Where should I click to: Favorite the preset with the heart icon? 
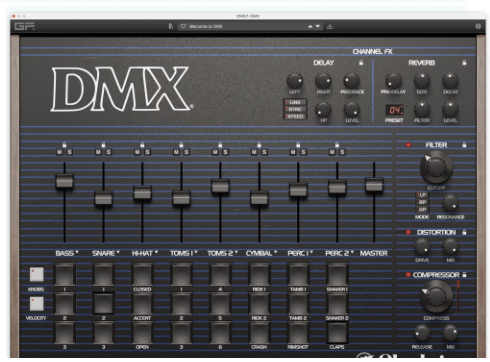[x=183, y=26]
